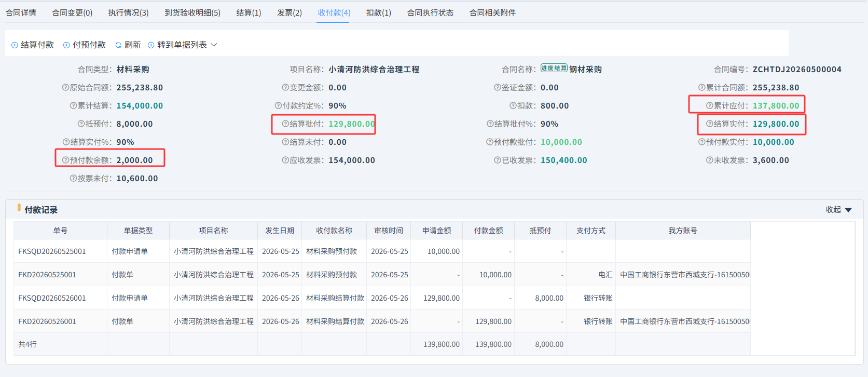Open the 扣款(1) tab
868x377 pixels.
pyautogui.click(x=379, y=12)
